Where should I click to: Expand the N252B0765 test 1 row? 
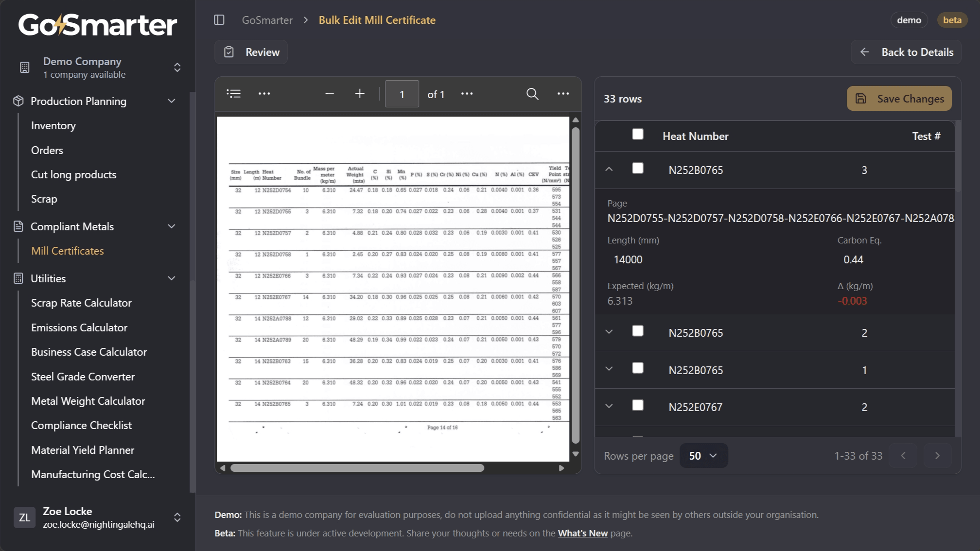[609, 369]
